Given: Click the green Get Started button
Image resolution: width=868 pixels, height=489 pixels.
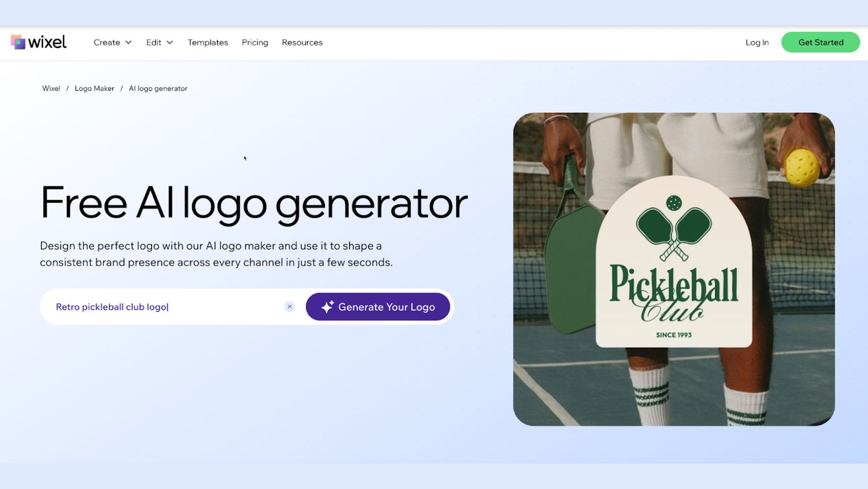Looking at the screenshot, I should click(x=820, y=42).
